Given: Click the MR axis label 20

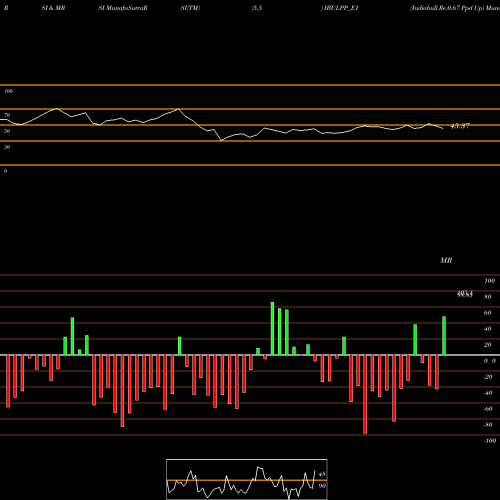Looking at the screenshot, I should tap(487, 345).
